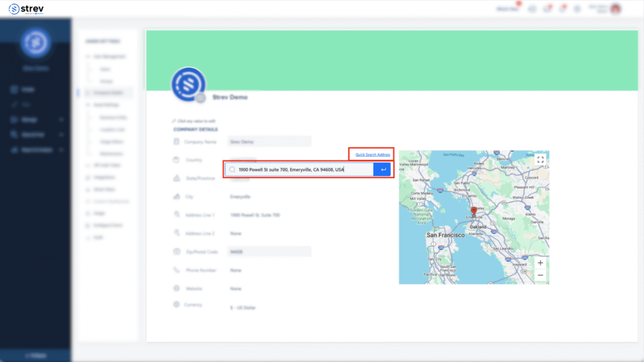Click What's New in the top bar
Viewport: 644px width, 362px height.
[508, 9]
